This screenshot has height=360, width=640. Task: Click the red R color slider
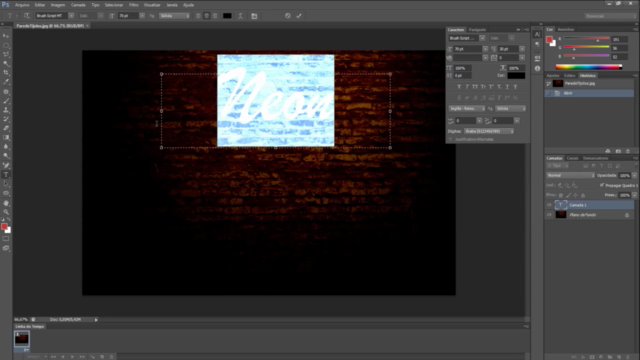pyautogui.click(x=587, y=39)
